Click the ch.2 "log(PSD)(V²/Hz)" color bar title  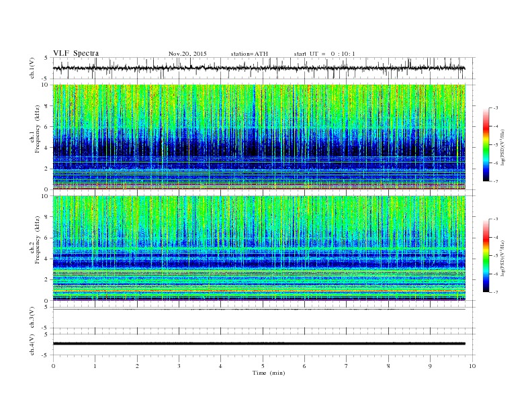coord(503,258)
